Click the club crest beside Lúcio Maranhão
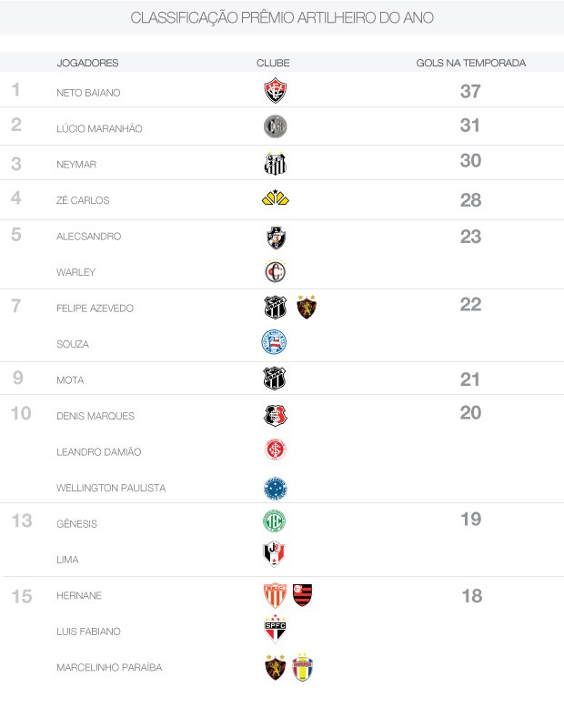564x728 pixels. 275,127
